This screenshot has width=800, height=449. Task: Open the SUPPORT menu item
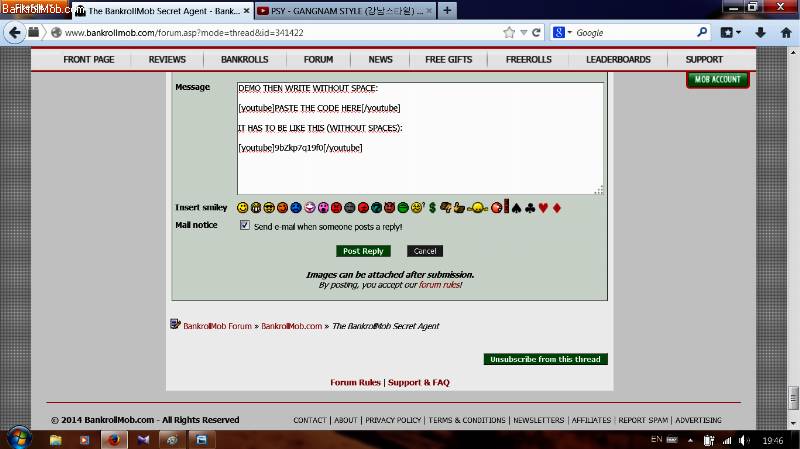[x=704, y=59]
